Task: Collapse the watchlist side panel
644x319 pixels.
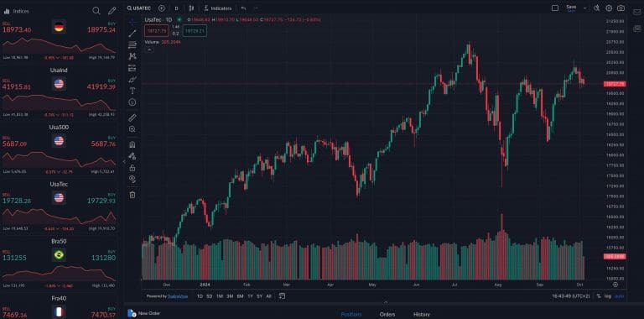Action: [124, 161]
